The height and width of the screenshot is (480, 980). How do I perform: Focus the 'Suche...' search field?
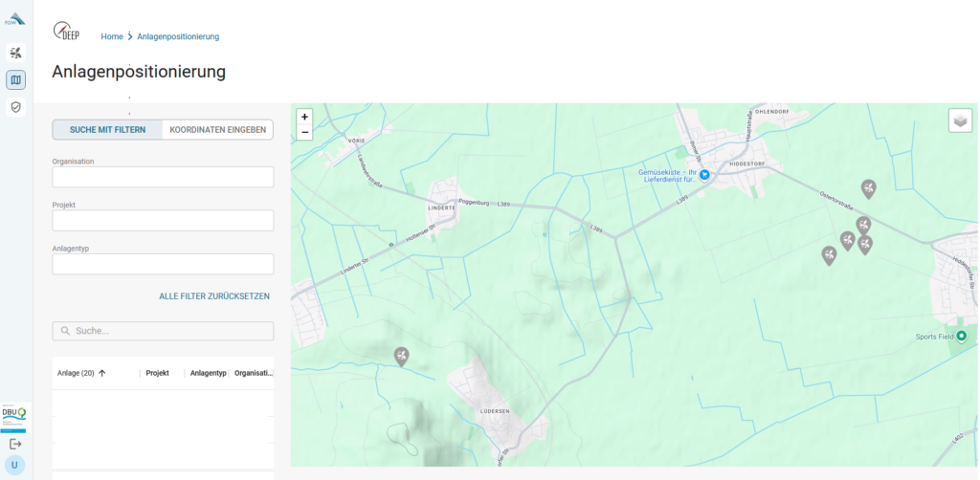point(163,331)
